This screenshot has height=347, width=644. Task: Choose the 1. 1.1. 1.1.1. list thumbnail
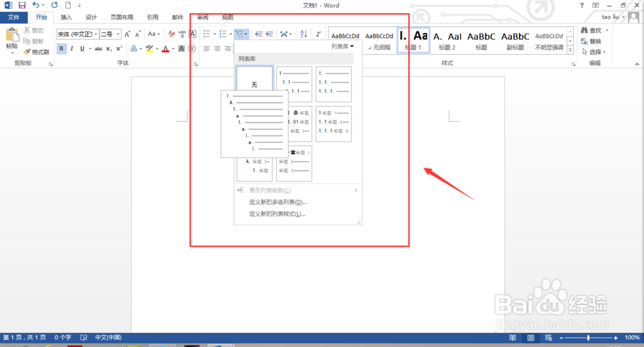(x=334, y=84)
